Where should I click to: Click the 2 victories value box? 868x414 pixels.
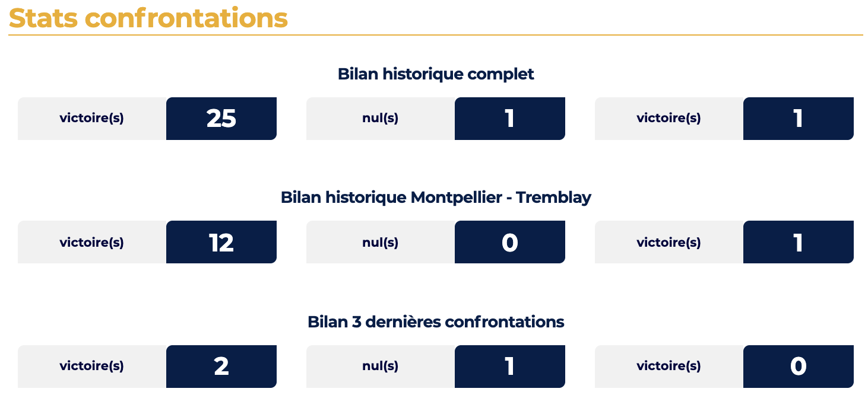(221, 367)
